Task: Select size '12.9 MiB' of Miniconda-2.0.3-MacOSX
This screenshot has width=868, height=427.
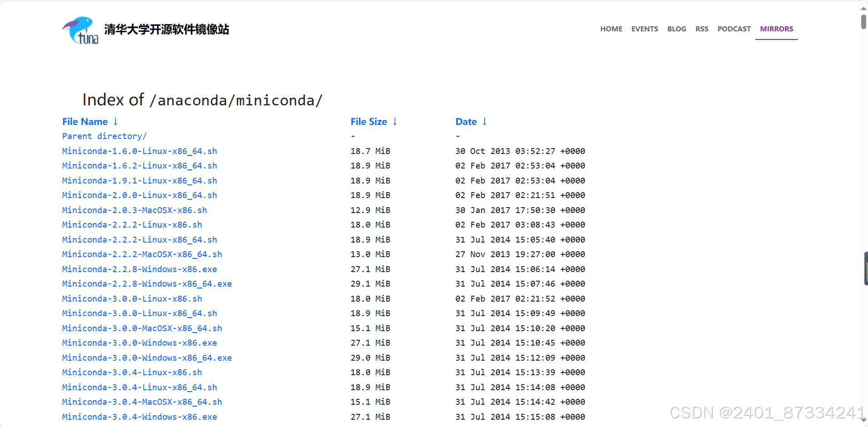Action: (x=370, y=210)
